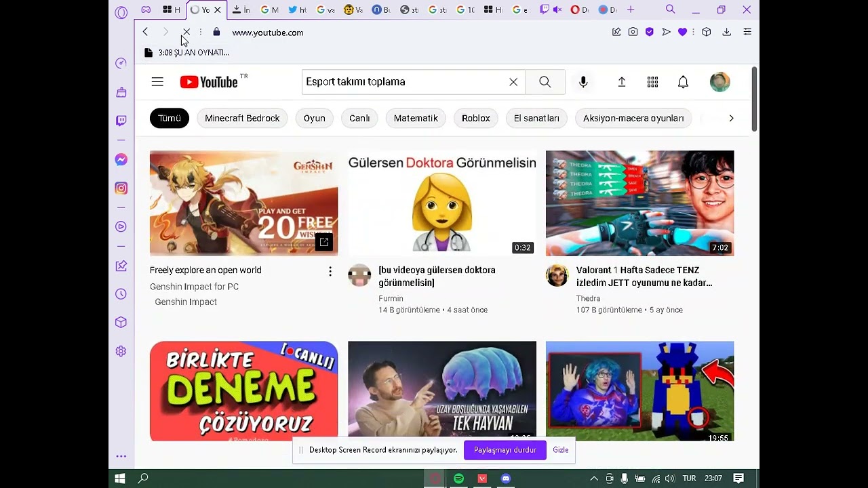Viewport: 868px width, 488px height.
Task: Open the YouTube account avatar
Action: pyautogui.click(x=720, y=82)
